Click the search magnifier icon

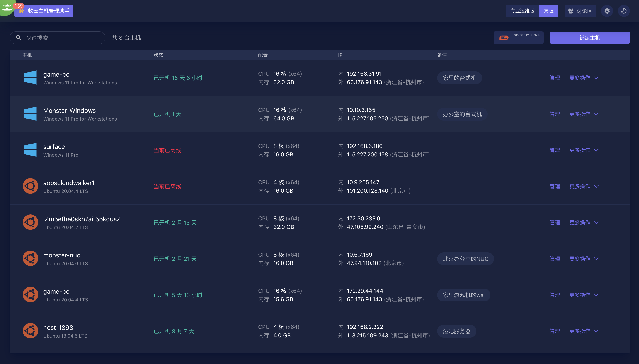(18, 38)
